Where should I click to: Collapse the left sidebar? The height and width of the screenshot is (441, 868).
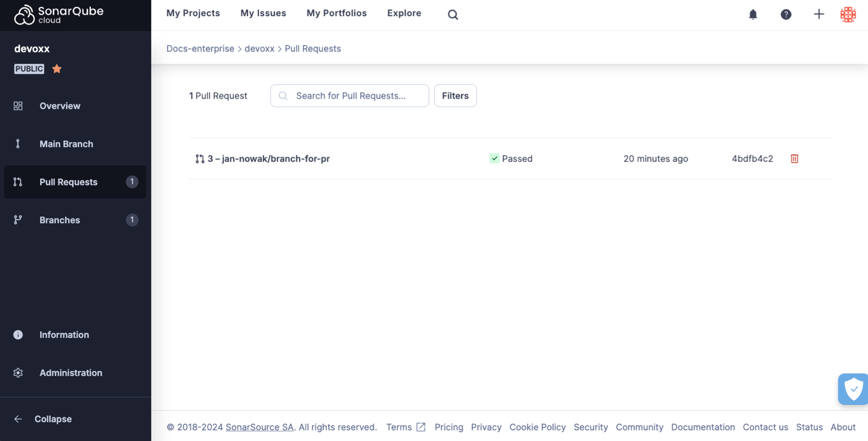53,419
